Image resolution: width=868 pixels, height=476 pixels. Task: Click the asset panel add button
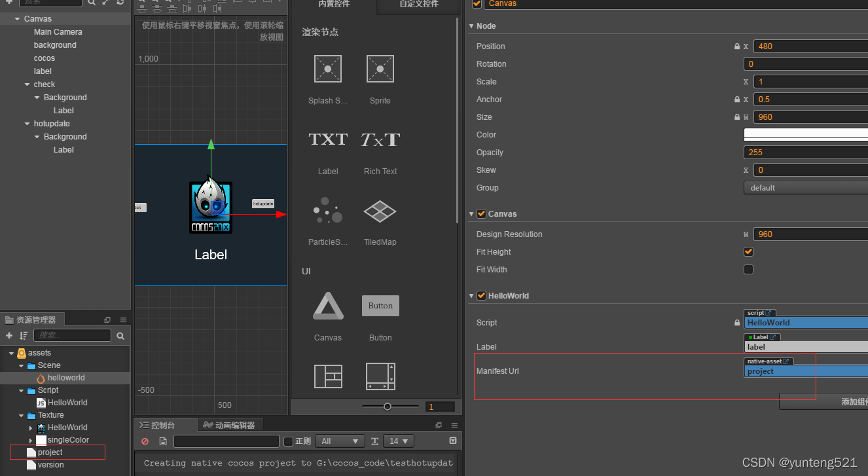tap(9, 335)
